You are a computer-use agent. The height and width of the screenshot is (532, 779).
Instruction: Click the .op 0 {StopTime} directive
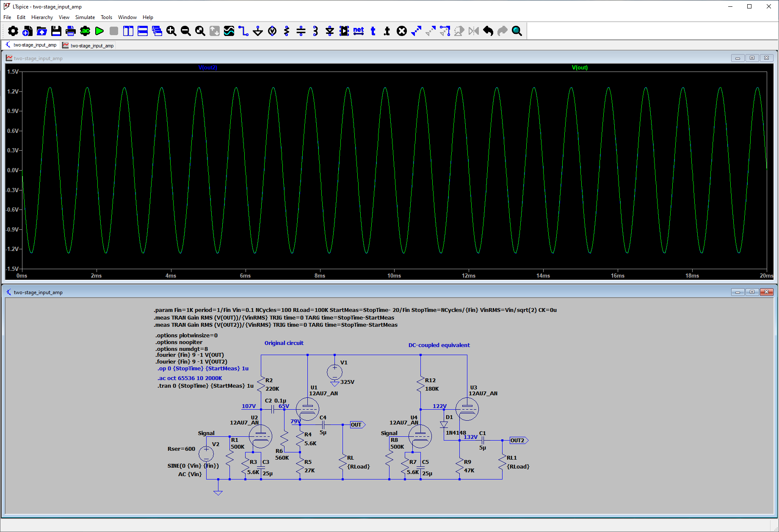tap(203, 369)
